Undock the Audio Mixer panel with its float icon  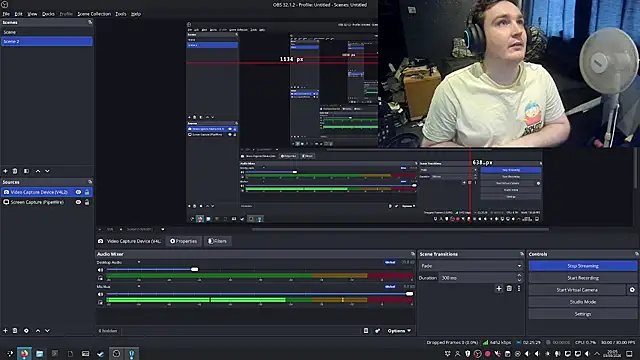[x=413, y=254]
